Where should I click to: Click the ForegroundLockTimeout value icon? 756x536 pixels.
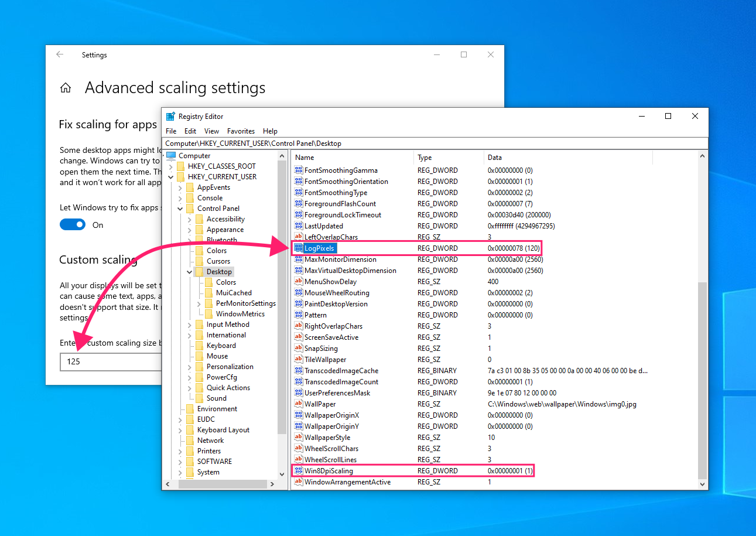point(299,215)
